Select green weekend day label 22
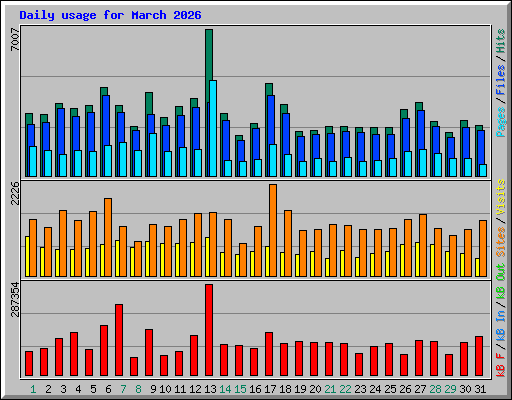 tap(345, 389)
